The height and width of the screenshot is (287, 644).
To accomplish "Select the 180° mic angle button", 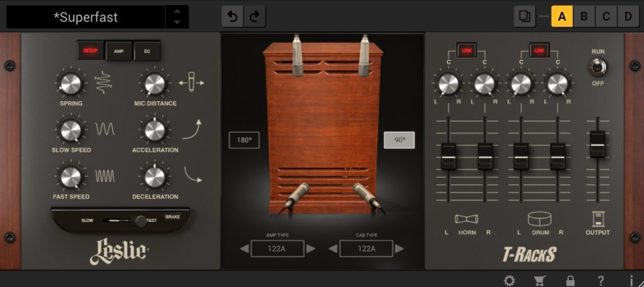I will click(x=244, y=140).
